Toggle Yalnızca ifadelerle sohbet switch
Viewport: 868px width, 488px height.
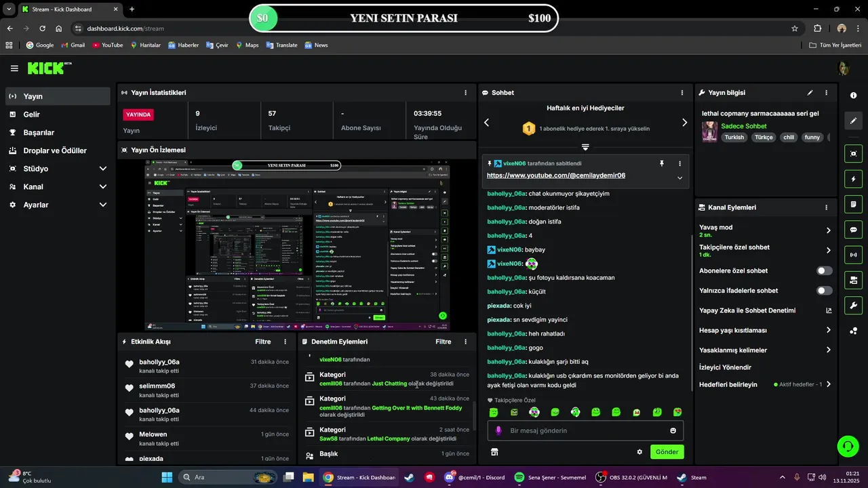click(x=824, y=291)
